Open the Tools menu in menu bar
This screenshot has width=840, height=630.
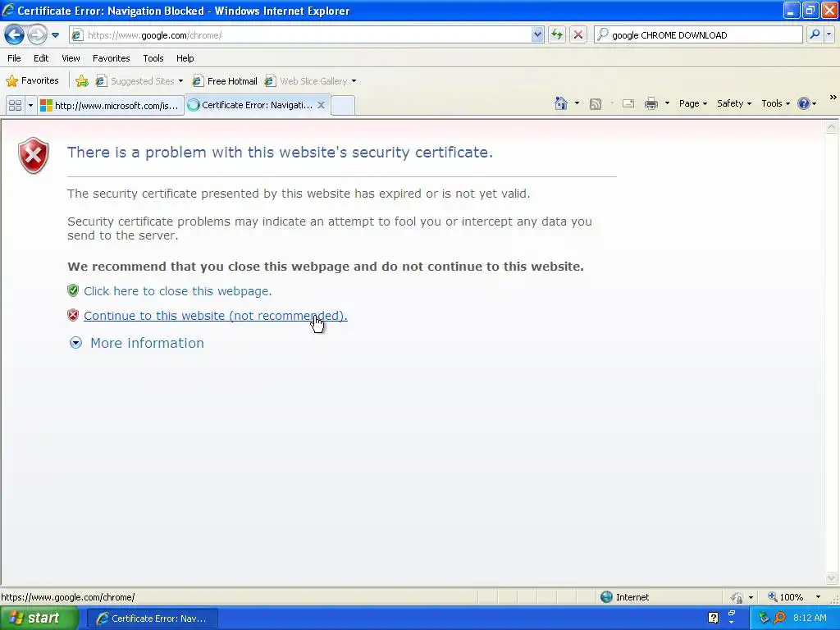point(153,58)
